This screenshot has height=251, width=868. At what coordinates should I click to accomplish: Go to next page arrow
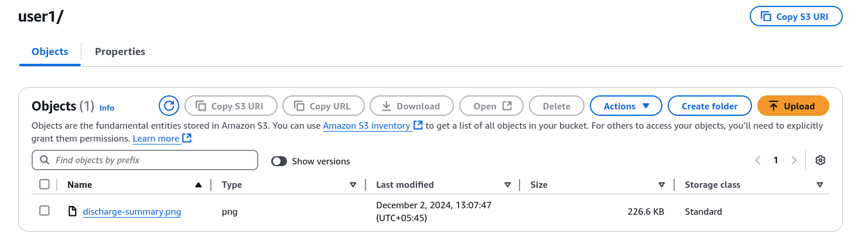[794, 160]
